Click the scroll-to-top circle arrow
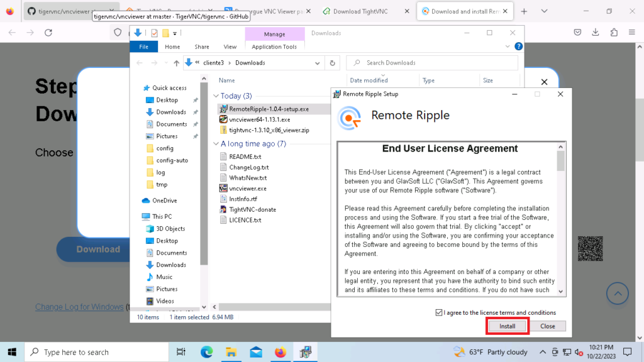Viewport: 644px width, 362px height. click(x=618, y=293)
